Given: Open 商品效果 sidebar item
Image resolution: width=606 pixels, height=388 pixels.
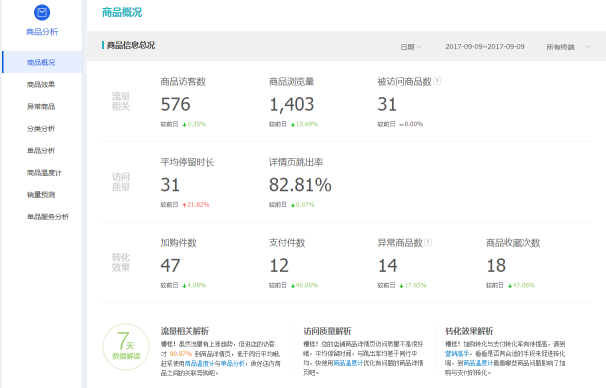Looking at the screenshot, I should click(x=41, y=84).
